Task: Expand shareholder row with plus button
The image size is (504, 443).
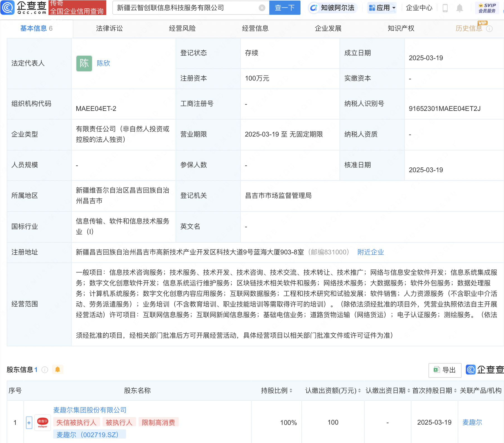Action: coord(29,423)
